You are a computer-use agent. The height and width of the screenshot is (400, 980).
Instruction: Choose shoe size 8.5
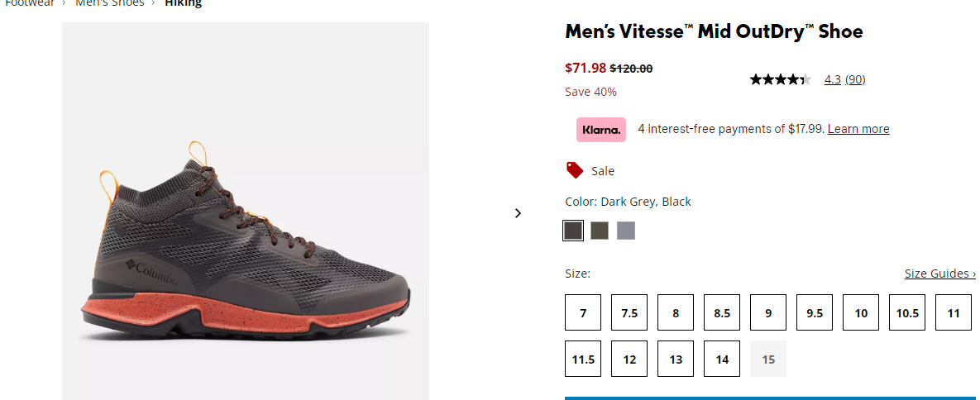tap(722, 312)
